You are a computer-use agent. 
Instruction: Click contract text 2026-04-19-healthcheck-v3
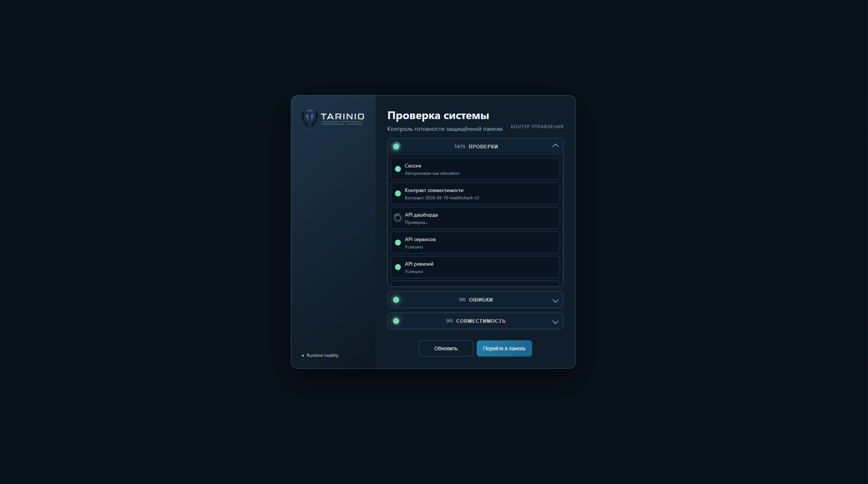point(452,198)
